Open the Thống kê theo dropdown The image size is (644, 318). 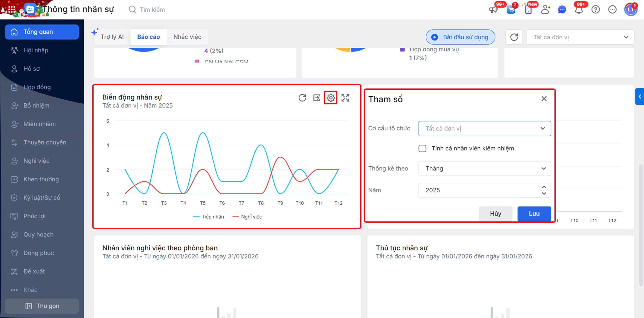pyautogui.click(x=484, y=168)
